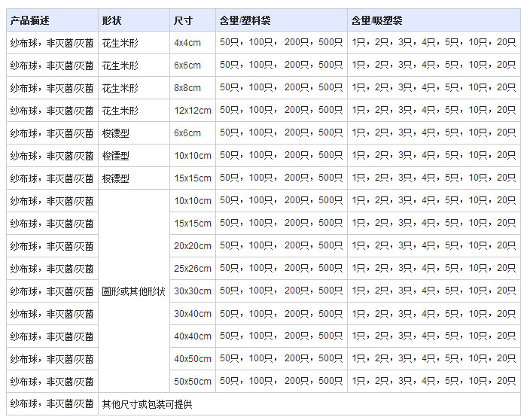Click the 圆形或其他形状 merged shape cell
This screenshot has width=530, height=420.
click(x=133, y=291)
